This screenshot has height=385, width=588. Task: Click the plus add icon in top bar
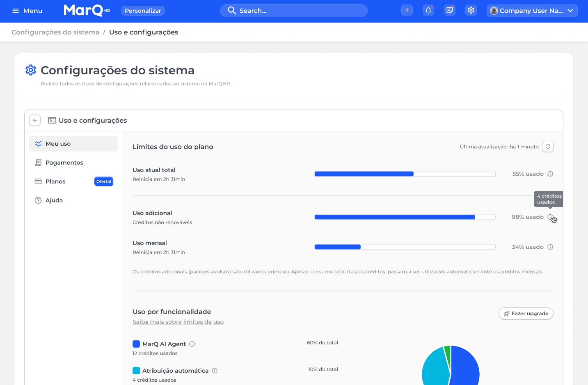[x=407, y=11]
